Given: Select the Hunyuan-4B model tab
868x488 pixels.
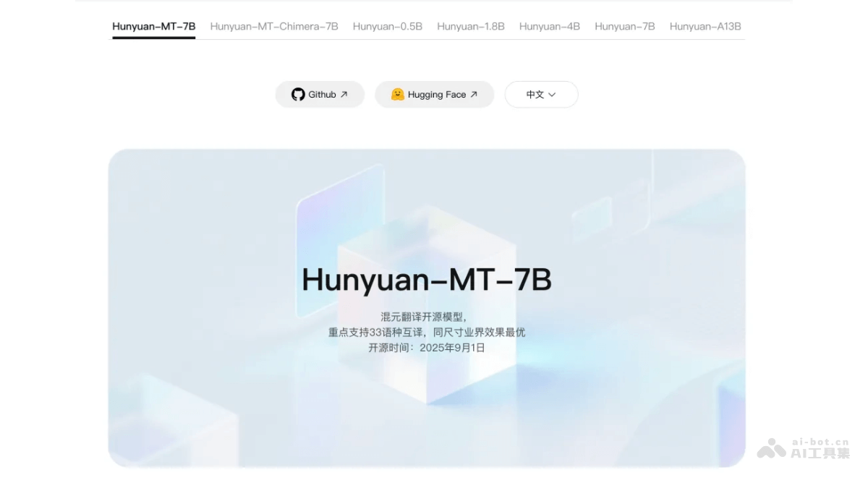Looking at the screenshot, I should point(549,27).
